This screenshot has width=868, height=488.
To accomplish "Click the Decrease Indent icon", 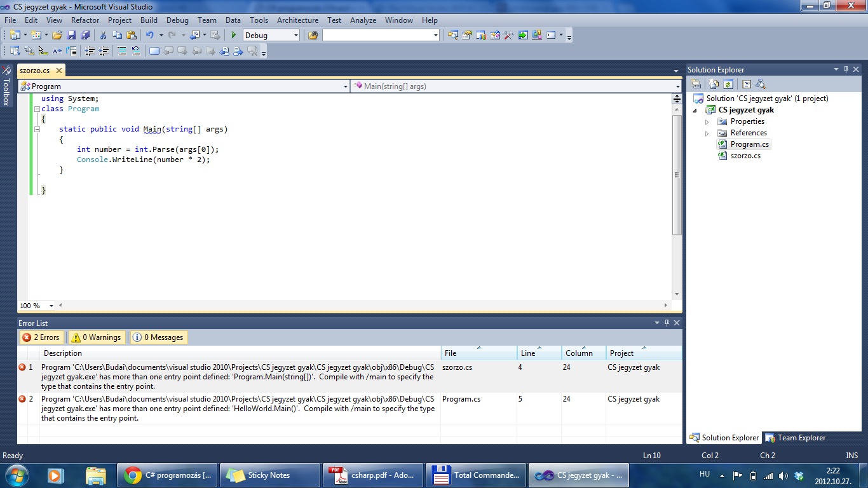I will coord(90,51).
